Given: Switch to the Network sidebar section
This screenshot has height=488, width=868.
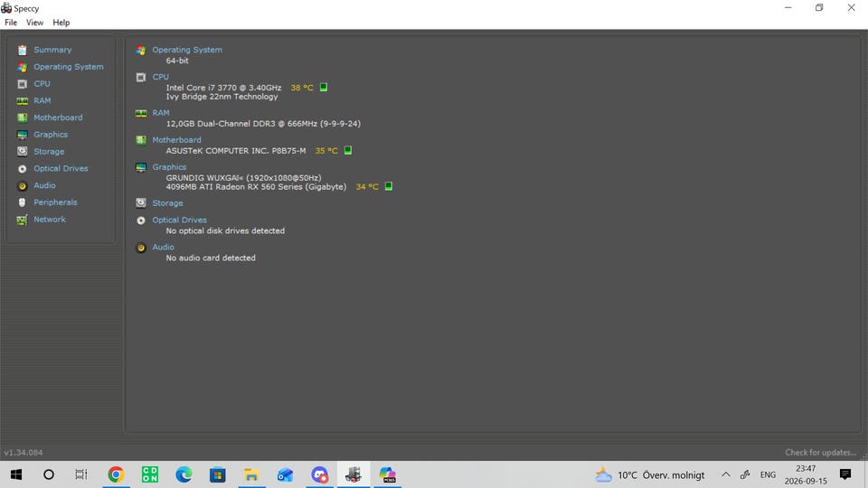Looking at the screenshot, I should [49, 219].
